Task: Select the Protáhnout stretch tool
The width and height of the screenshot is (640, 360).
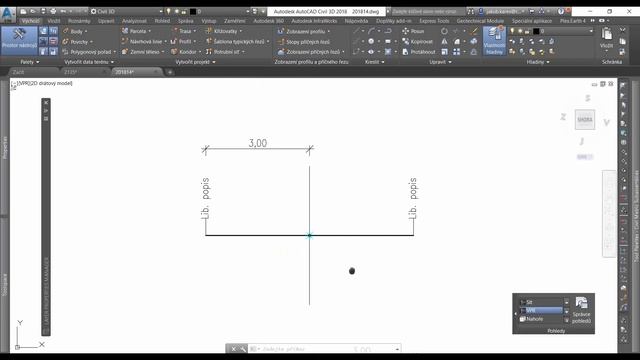Action: click(419, 52)
